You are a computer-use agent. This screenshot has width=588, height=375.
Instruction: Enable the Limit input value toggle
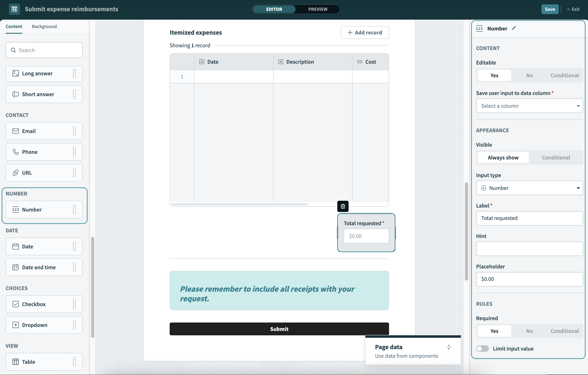pos(482,348)
